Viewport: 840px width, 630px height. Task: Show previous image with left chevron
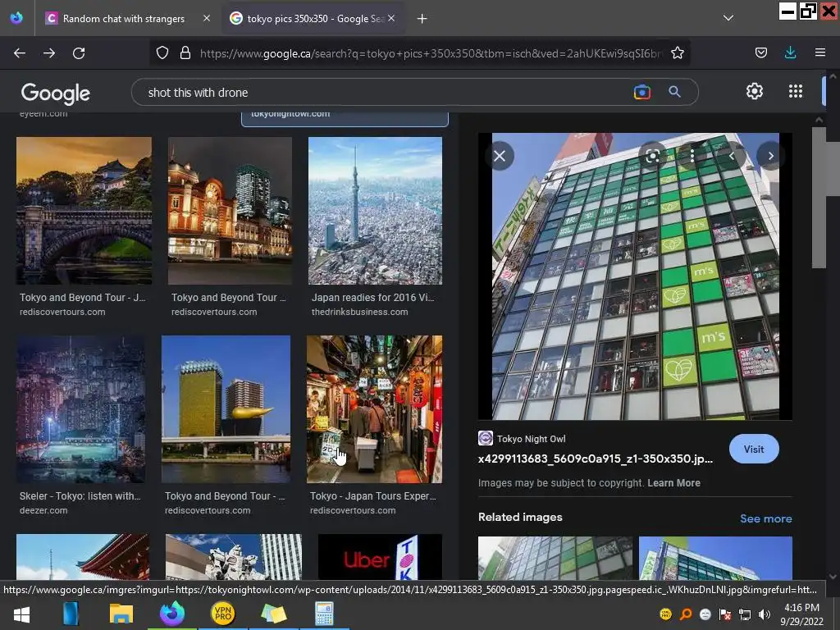point(731,156)
